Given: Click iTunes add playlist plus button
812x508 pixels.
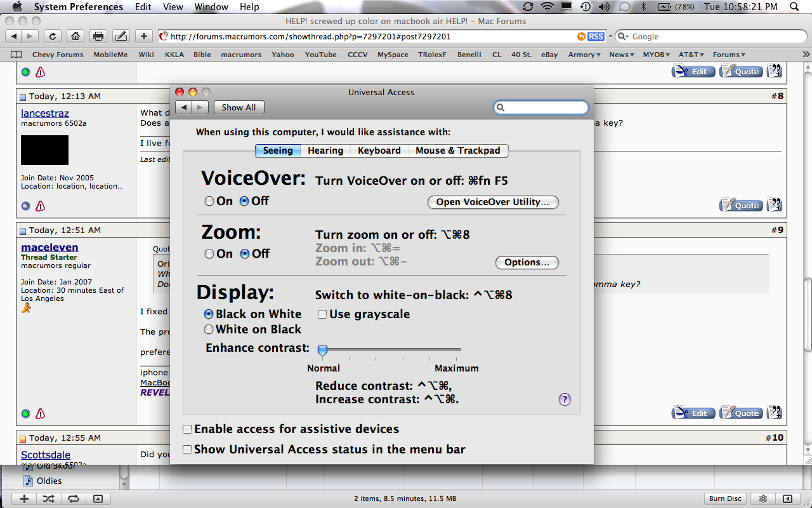Looking at the screenshot, I should pos(25,498).
